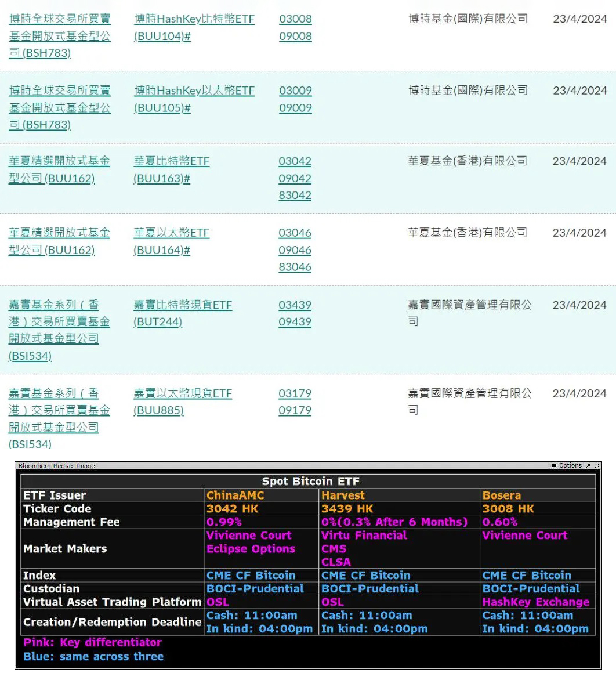Click 'CLSA' market maker
The image size is (616, 680).
pyautogui.click(x=336, y=562)
